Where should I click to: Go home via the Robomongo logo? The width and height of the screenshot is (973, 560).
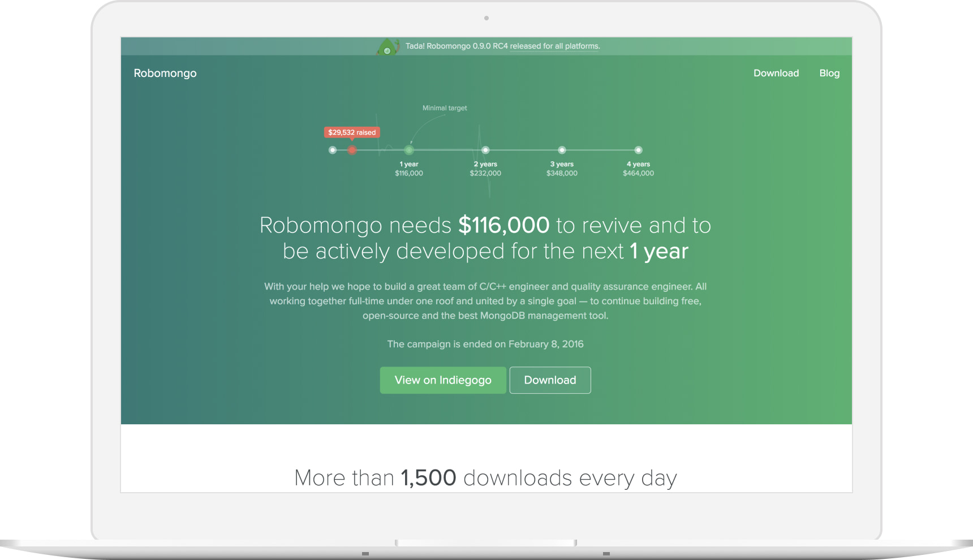(165, 73)
